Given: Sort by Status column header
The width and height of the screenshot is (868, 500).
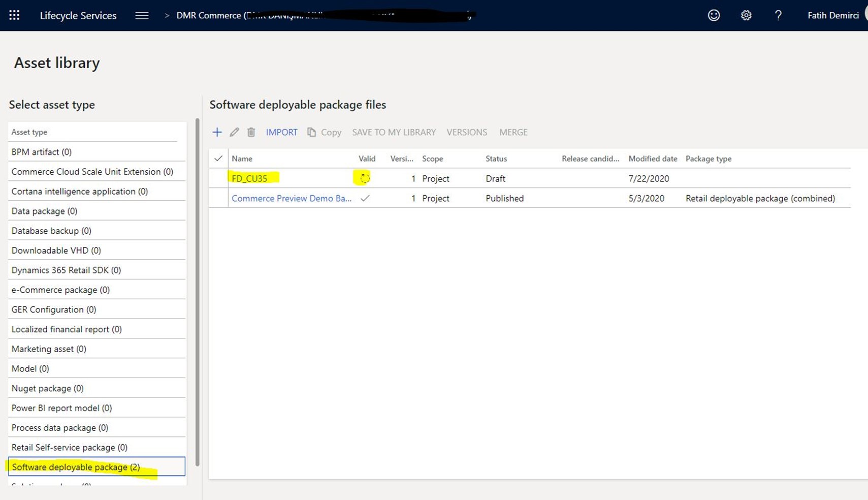Looking at the screenshot, I should tap(496, 159).
